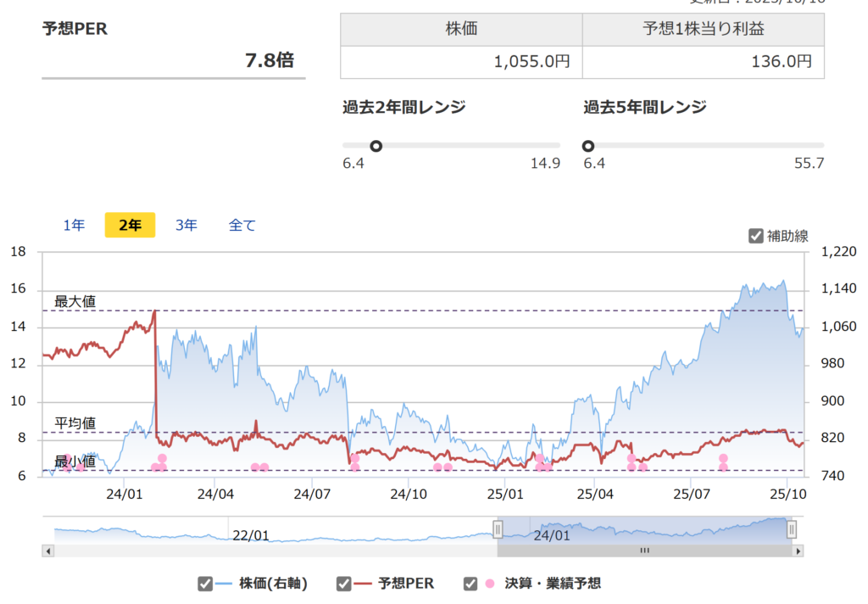The width and height of the screenshot is (868, 604).
Task: Click the 予想1株当り利益 table header
Action: click(x=703, y=30)
